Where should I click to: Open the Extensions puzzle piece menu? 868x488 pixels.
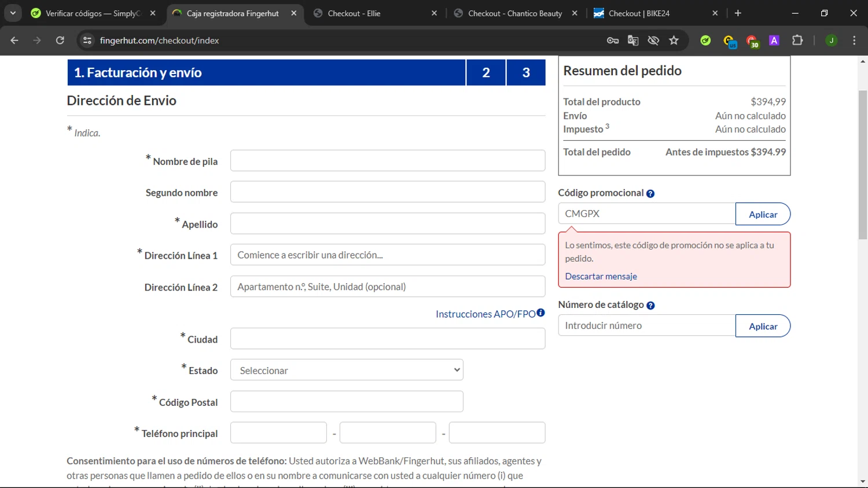tap(797, 41)
